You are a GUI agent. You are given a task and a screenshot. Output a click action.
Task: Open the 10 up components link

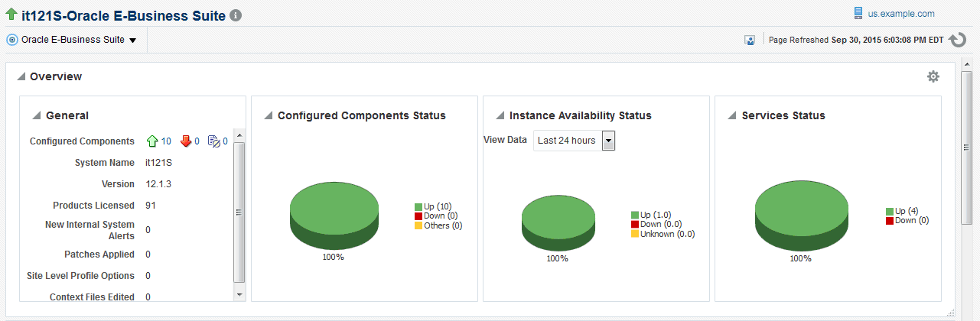click(x=166, y=141)
